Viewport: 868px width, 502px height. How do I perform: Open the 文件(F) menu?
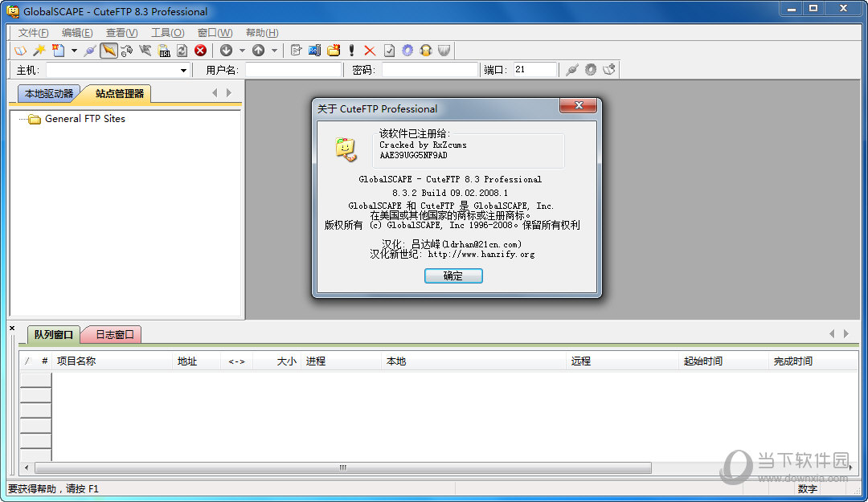(x=33, y=33)
